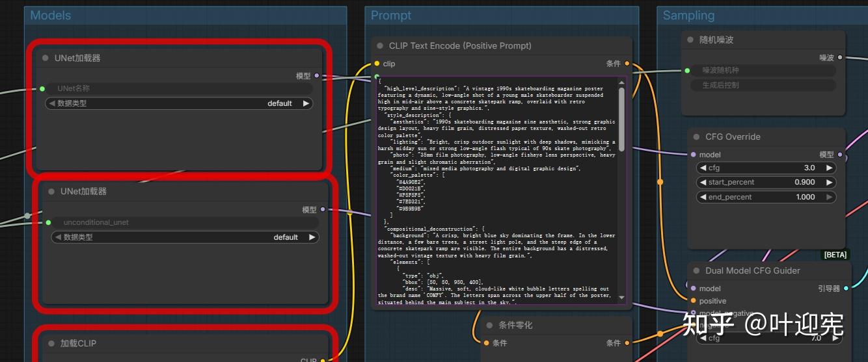Collapse the Dual Model CFG Guider node

[696, 270]
